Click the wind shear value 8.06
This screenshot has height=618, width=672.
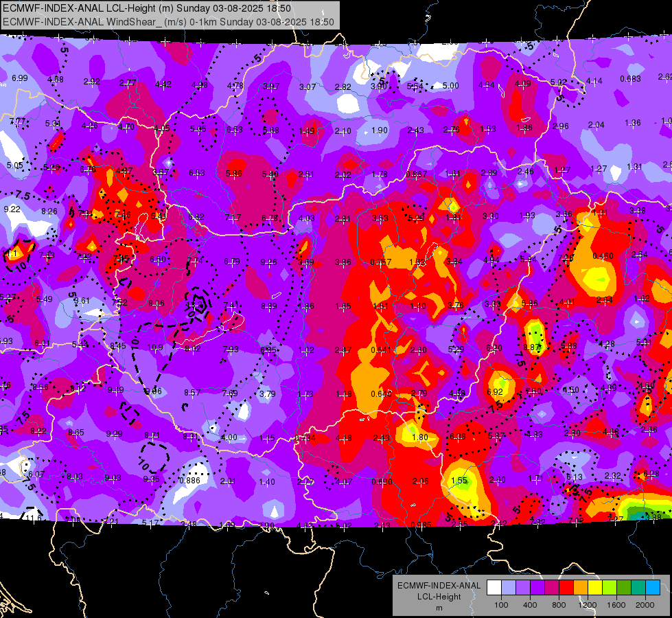tap(157, 304)
